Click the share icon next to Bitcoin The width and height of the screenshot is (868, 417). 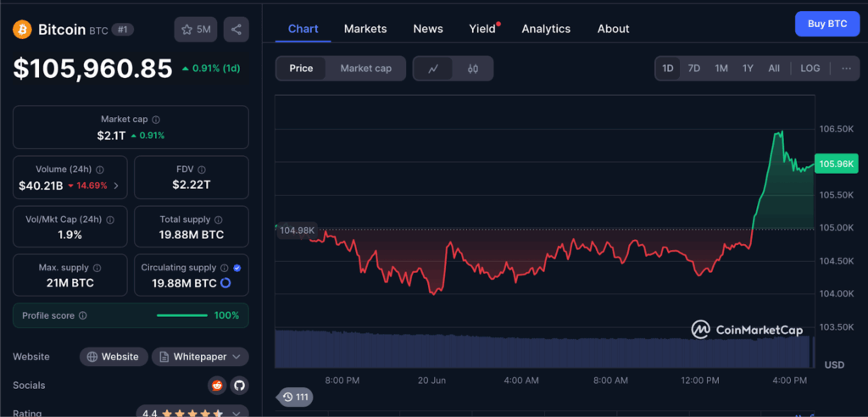pos(236,30)
